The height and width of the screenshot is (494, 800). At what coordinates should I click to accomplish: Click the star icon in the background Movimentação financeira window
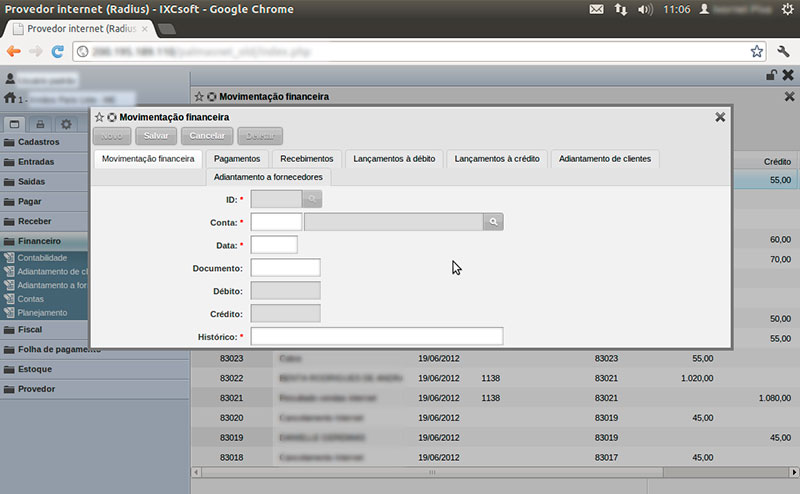199,96
